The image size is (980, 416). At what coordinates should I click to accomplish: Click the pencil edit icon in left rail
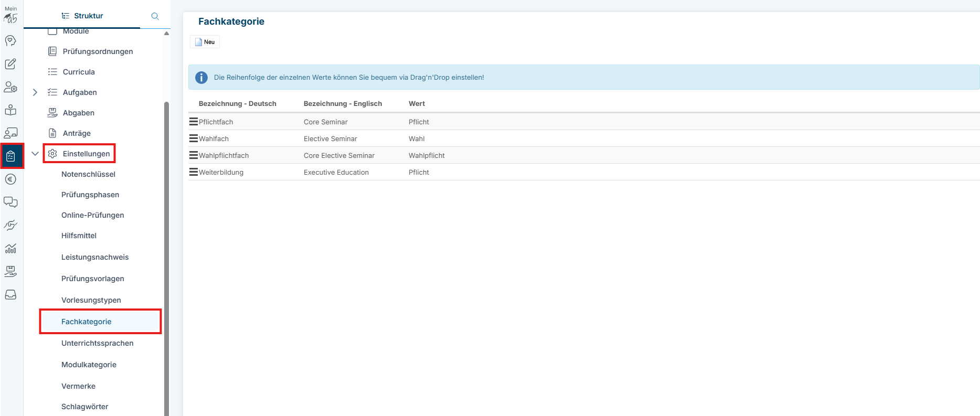(10, 64)
